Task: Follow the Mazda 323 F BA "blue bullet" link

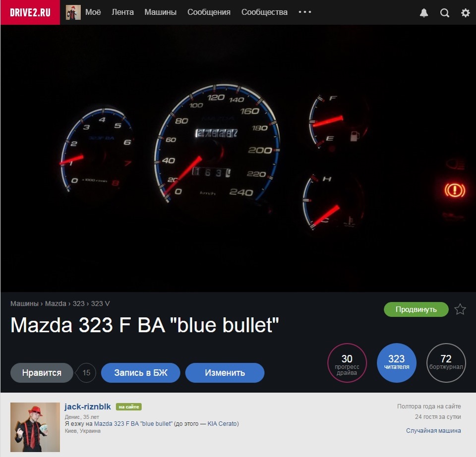Action: [133, 424]
